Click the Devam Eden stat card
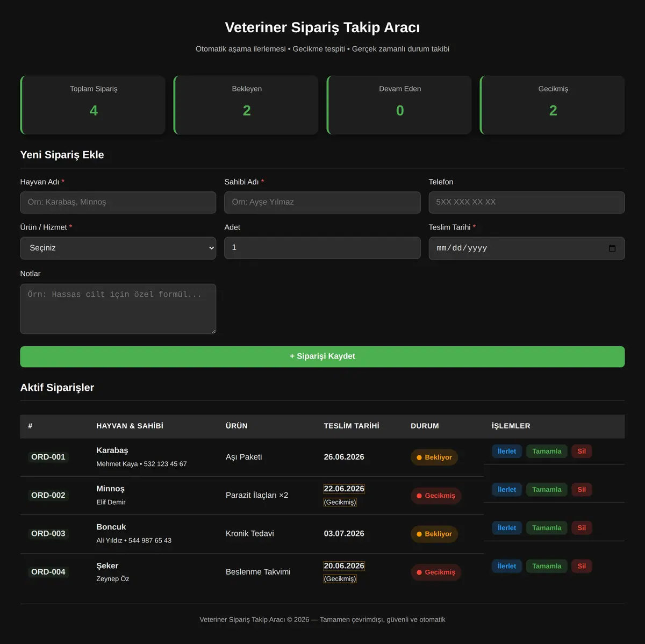 (399, 105)
